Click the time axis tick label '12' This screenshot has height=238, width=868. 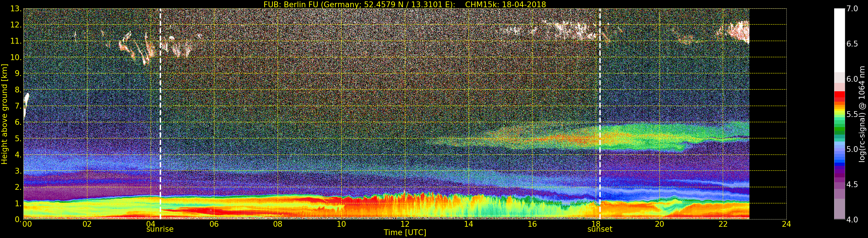405,224
